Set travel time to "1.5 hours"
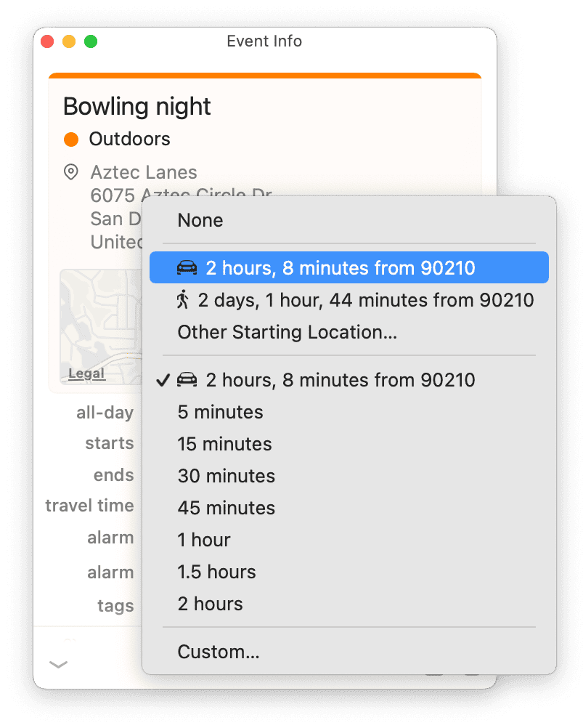The height and width of the screenshot is (728, 583). (216, 571)
